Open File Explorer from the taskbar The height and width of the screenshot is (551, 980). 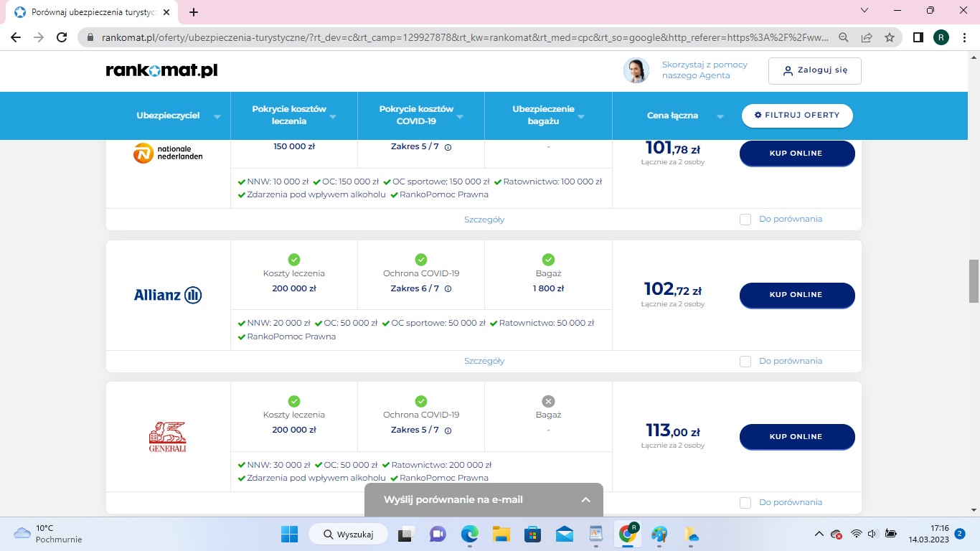501,534
